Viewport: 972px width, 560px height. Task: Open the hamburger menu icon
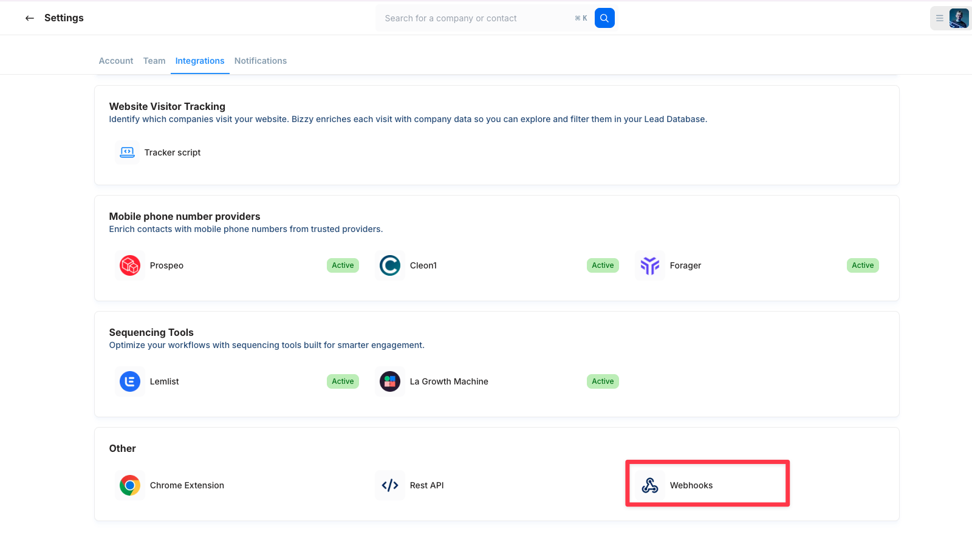click(940, 18)
